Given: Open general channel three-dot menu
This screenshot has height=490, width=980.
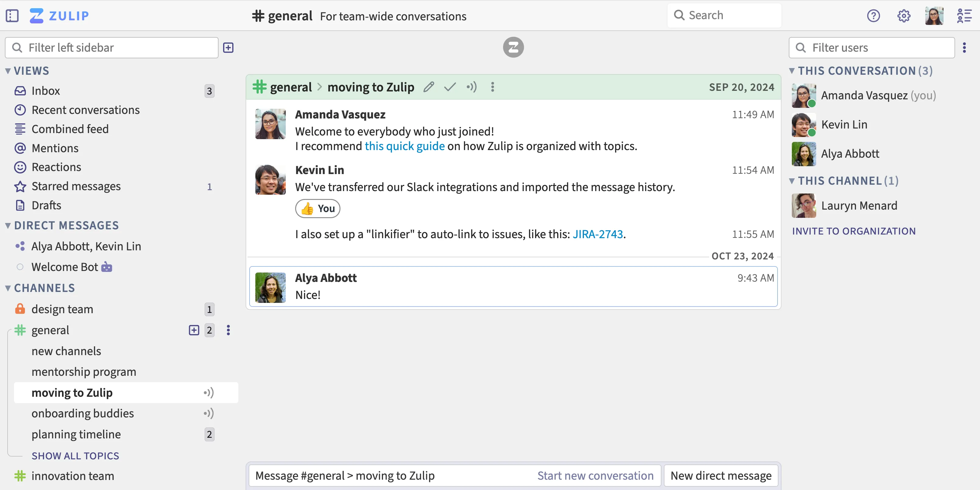Looking at the screenshot, I should pos(228,330).
